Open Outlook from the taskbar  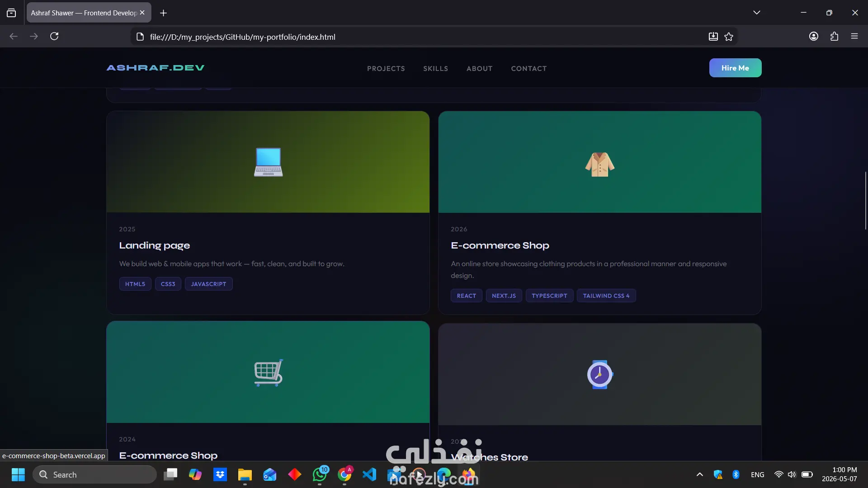(270, 474)
